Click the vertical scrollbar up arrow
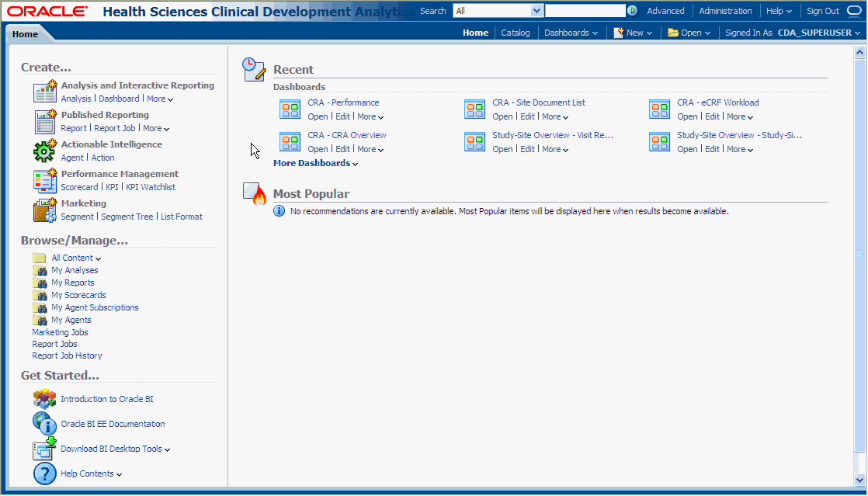Image resolution: width=868 pixels, height=496 pixels. (x=859, y=52)
